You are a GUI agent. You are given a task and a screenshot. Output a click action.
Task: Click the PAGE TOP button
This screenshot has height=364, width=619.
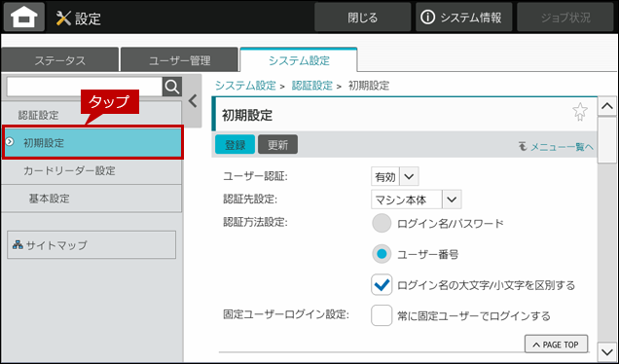click(557, 345)
